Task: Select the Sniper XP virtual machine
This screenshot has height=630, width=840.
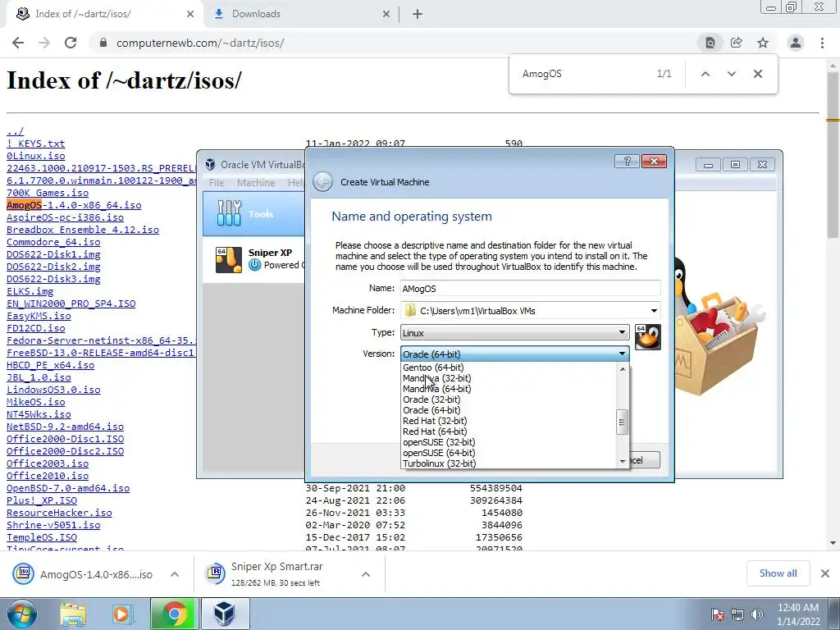Action: point(254,259)
